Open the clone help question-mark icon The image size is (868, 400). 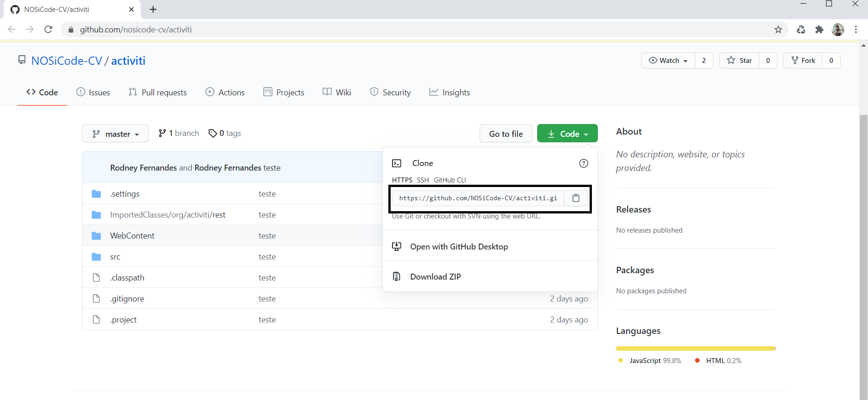(x=583, y=163)
